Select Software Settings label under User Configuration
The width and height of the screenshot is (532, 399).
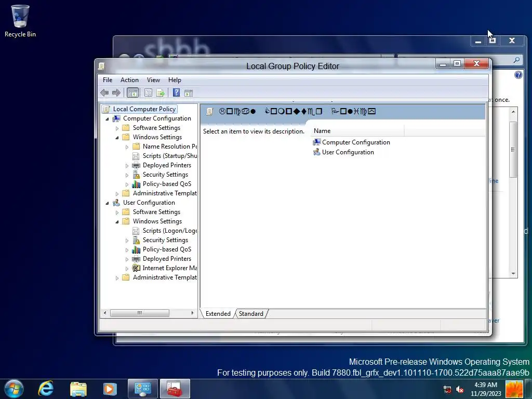156,212
